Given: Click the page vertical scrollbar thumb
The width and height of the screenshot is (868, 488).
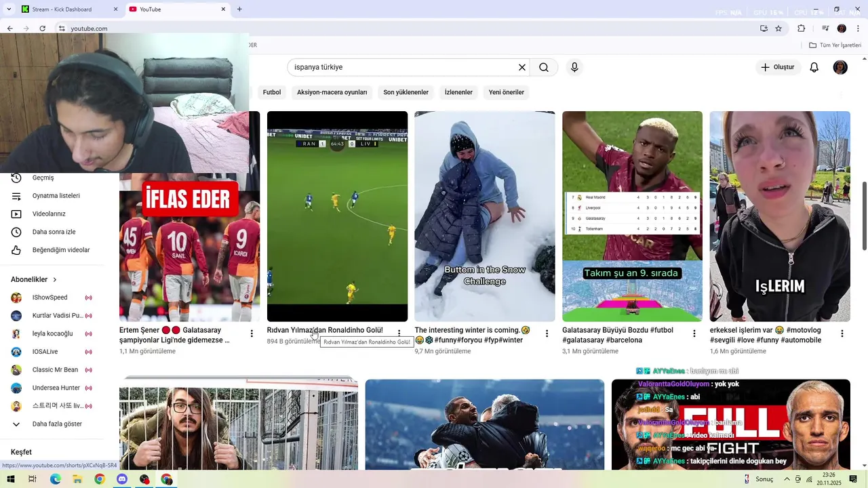Looking at the screenshot, I should click(x=864, y=215).
